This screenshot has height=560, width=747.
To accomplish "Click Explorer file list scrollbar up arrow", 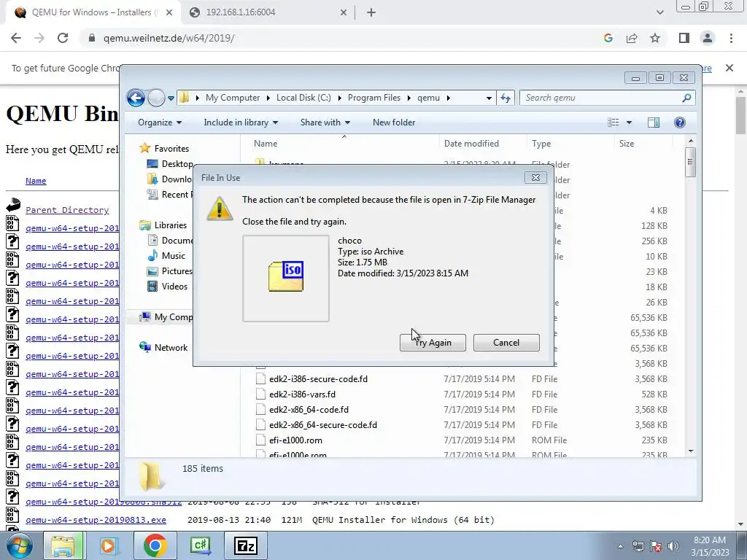I will [691, 141].
